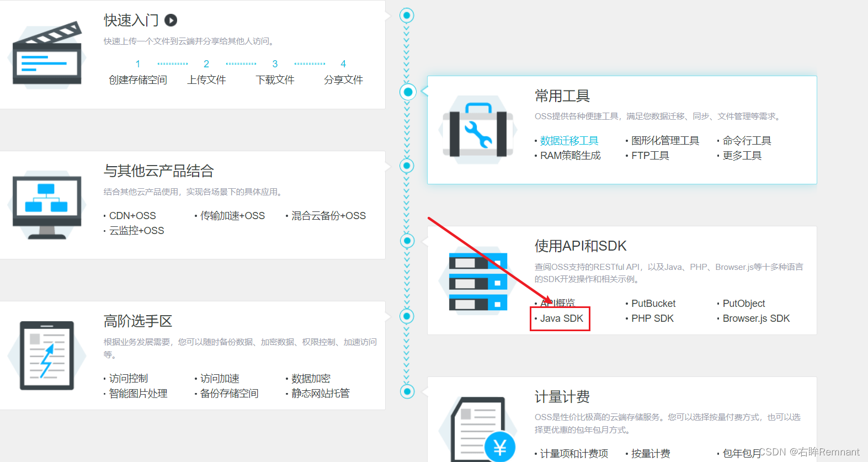The width and height of the screenshot is (868, 462).
Task: Open the 按量计费 link
Action: (651, 454)
